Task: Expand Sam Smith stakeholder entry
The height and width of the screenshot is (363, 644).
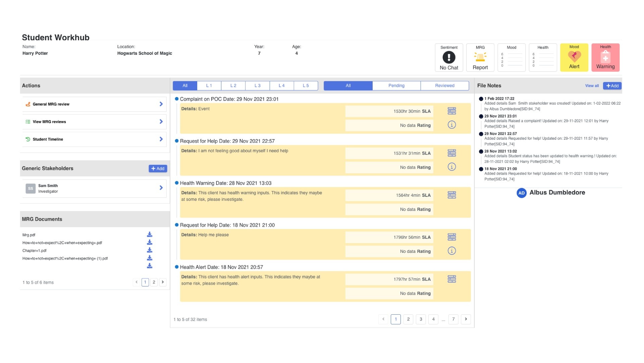Action: (161, 188)
